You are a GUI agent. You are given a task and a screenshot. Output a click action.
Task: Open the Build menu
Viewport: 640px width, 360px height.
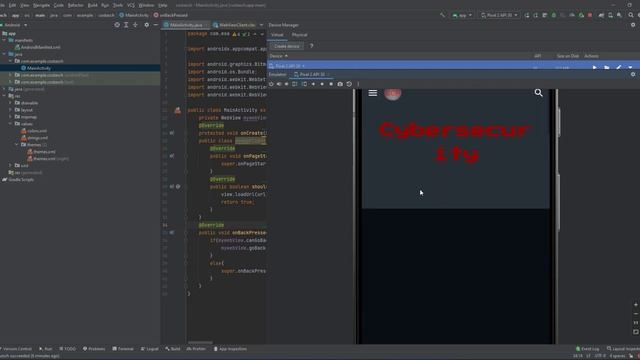(x=93, y=5)
